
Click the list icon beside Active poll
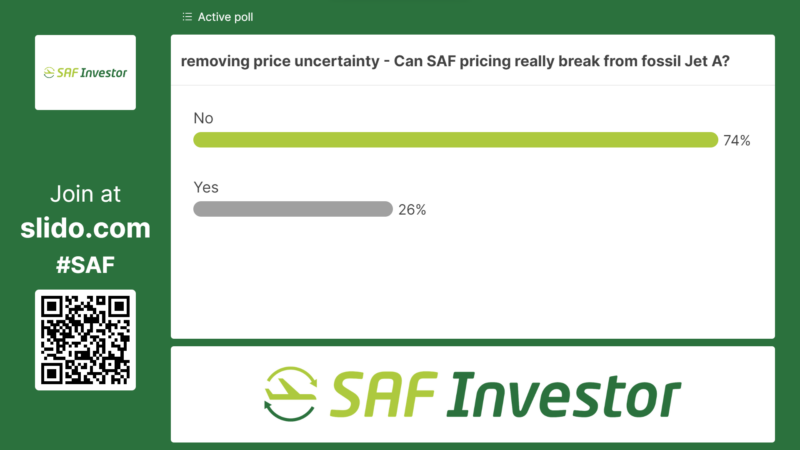pyautogui.click(x=187, y=17)
